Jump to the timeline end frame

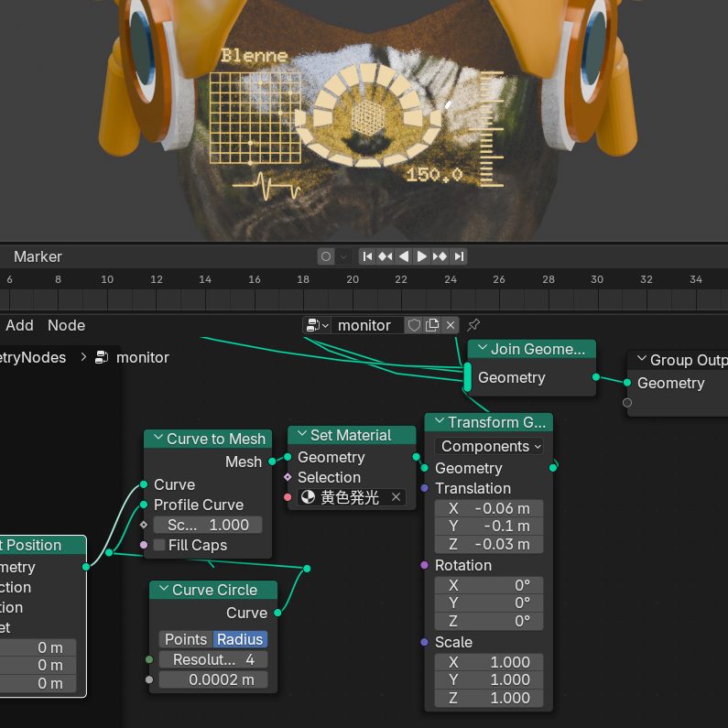pos(459,256)
